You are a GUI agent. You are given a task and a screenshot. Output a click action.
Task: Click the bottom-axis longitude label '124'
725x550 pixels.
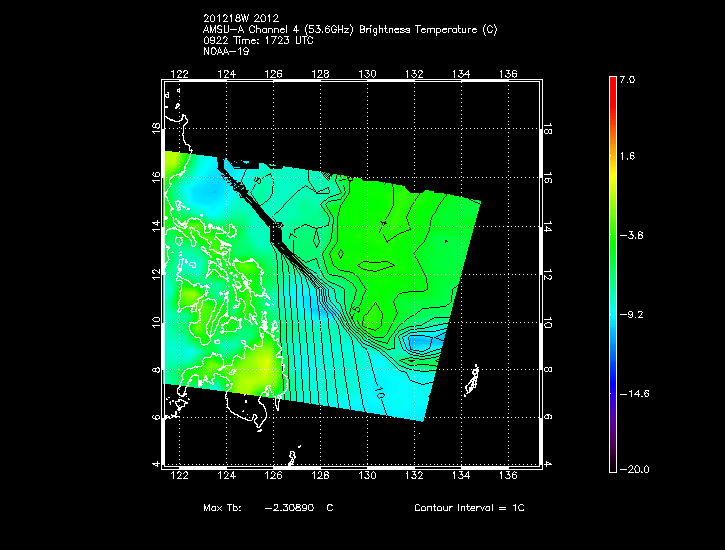(227, 475)
